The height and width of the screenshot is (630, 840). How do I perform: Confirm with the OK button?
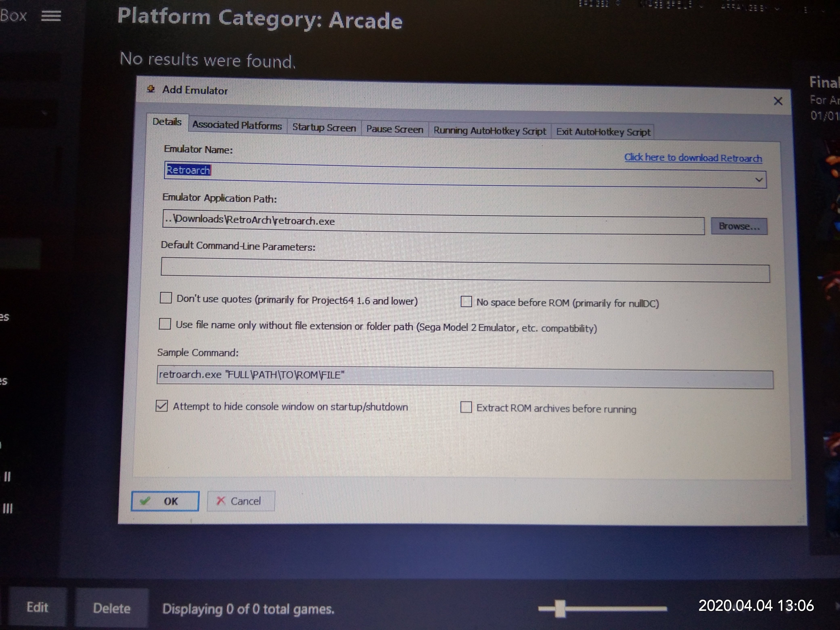(x=165, y=501)
